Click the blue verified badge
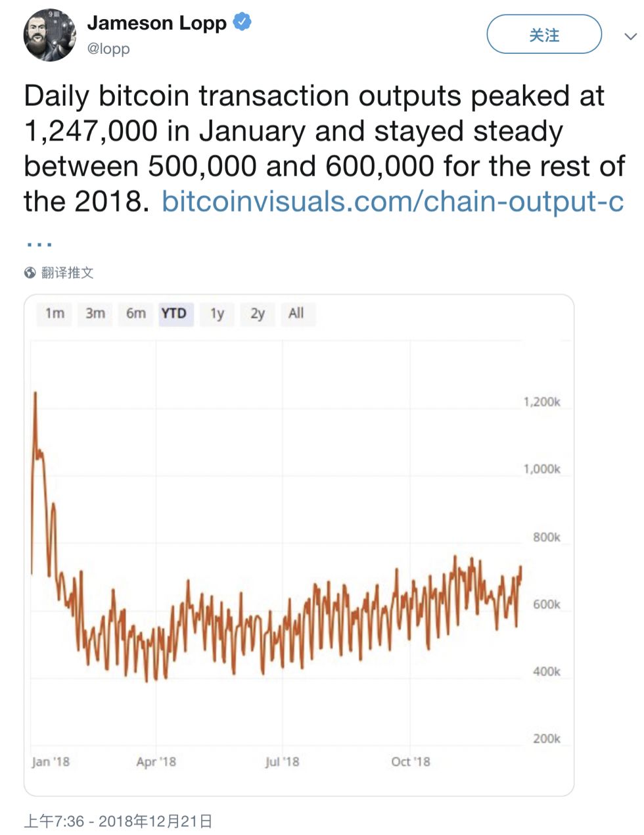The width and height of the screenshot is (644, 835). [242, 22]
